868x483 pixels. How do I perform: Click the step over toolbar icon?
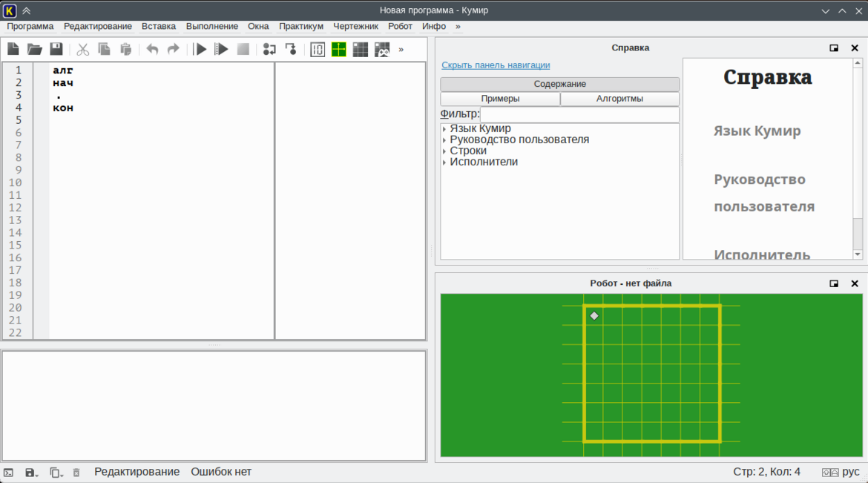point(269,49)
